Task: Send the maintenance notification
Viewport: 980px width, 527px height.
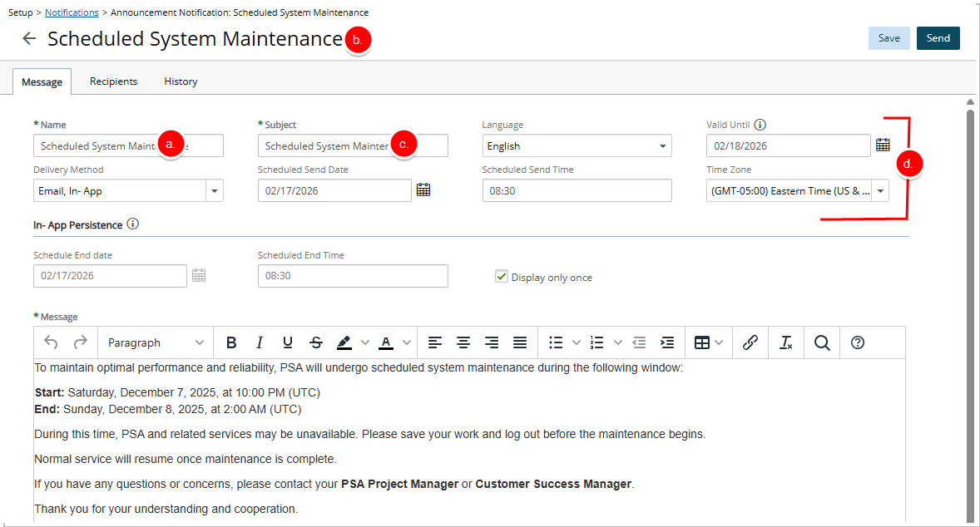Action: [938, 37]
